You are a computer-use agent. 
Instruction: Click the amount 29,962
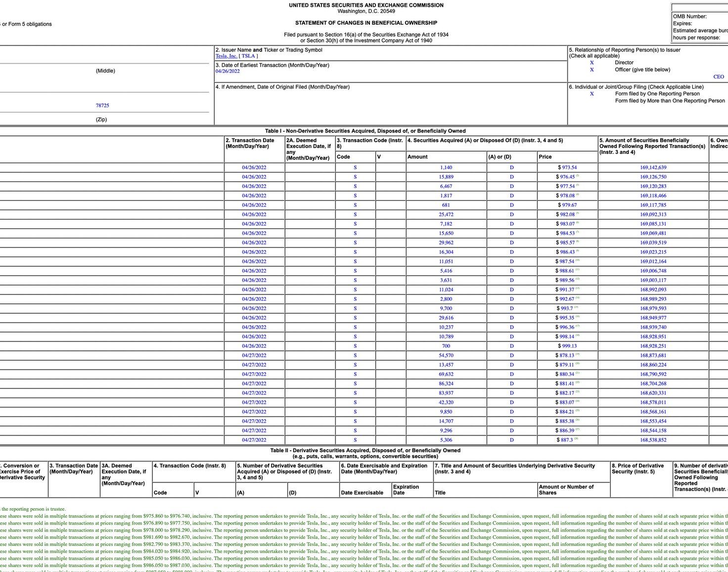[446, 243]
